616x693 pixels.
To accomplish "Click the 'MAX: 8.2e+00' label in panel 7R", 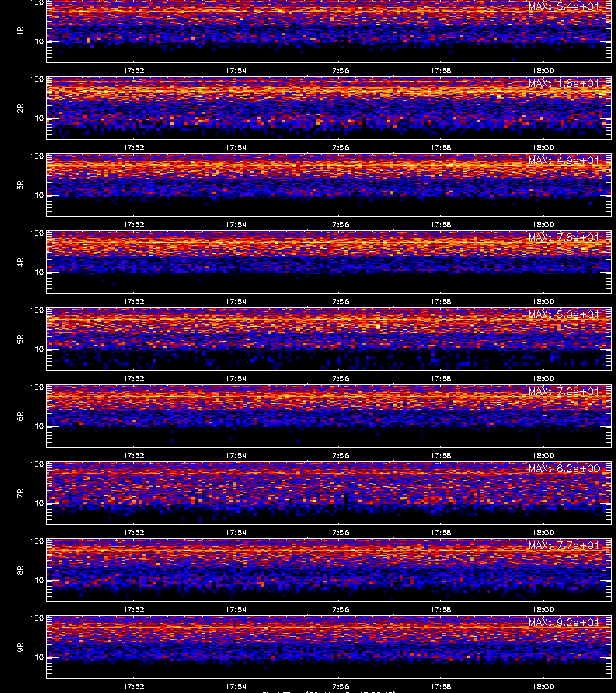I will pyautogui.click(x=564, y=468).
